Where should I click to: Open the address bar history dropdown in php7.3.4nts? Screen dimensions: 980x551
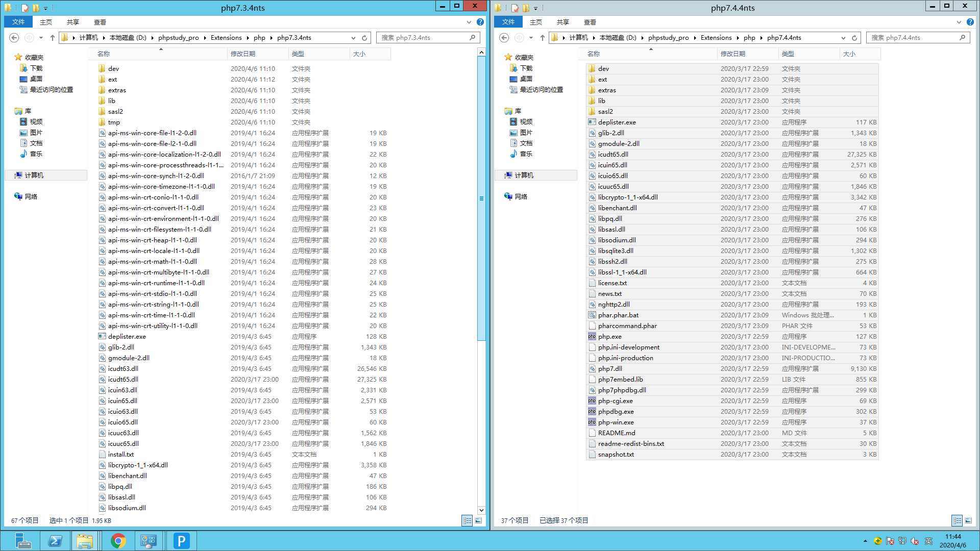[353, 37]
